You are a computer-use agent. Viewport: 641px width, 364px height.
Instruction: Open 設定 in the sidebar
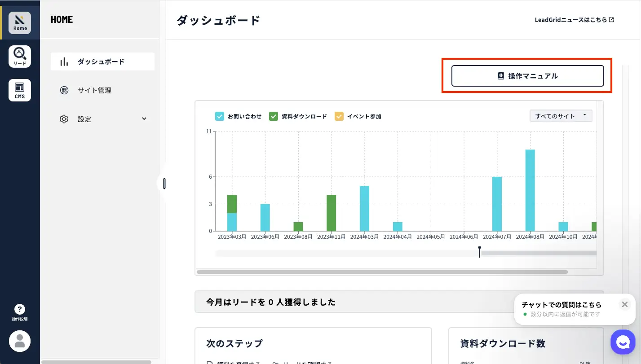click(102, 119)
